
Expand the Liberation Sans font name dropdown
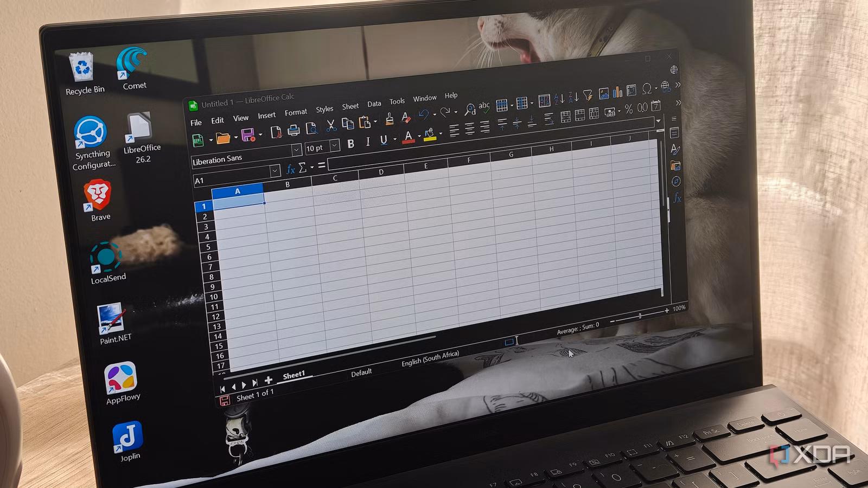[x=296, y=149]
